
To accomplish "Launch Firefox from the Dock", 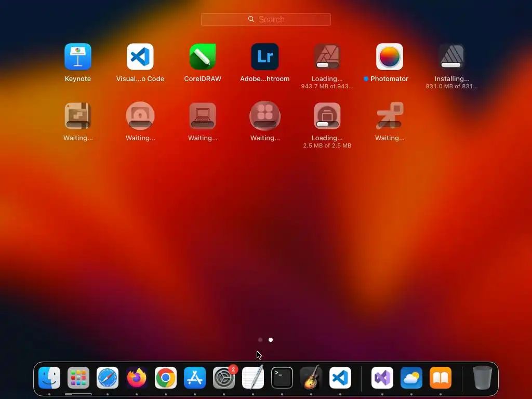I will 137,378.
